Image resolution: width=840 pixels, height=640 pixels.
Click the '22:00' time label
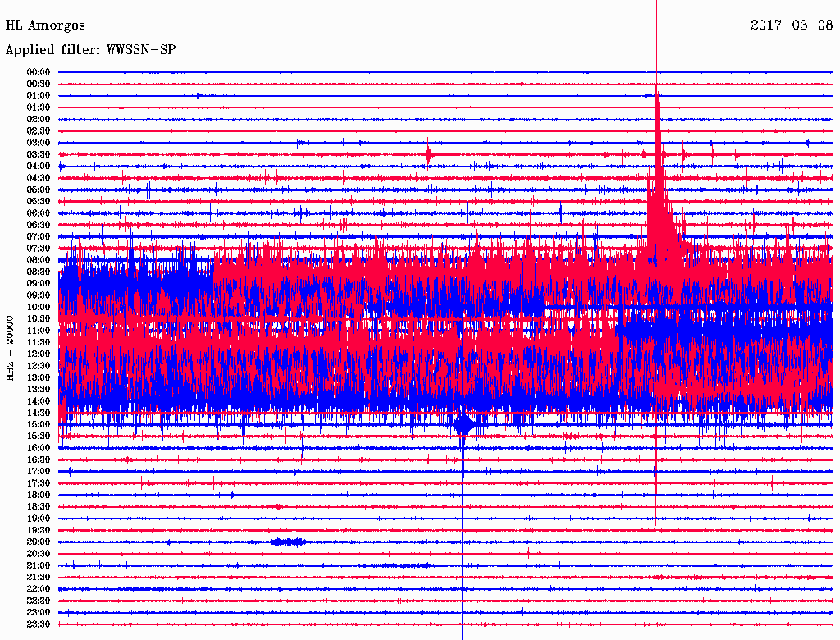39,589
